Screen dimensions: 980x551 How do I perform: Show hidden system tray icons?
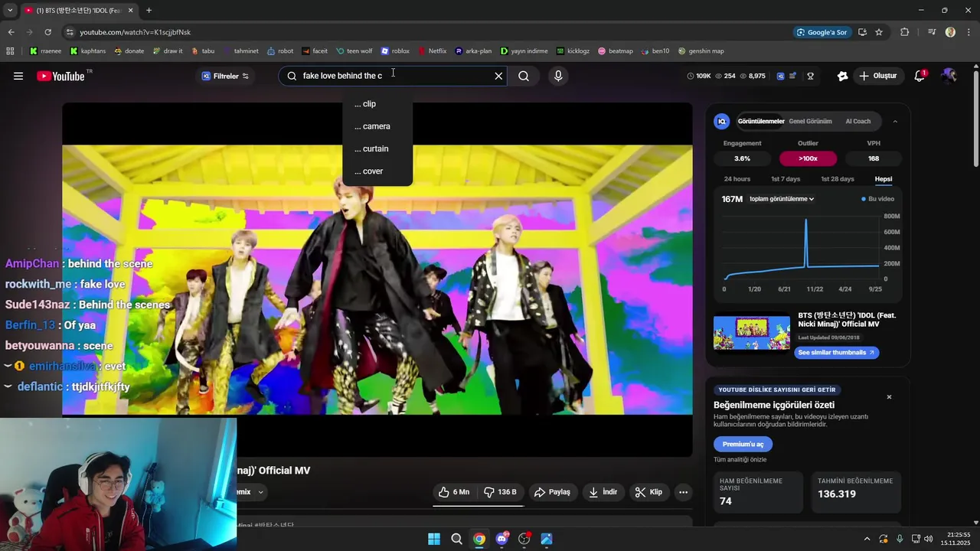click(x=867, y=539)
